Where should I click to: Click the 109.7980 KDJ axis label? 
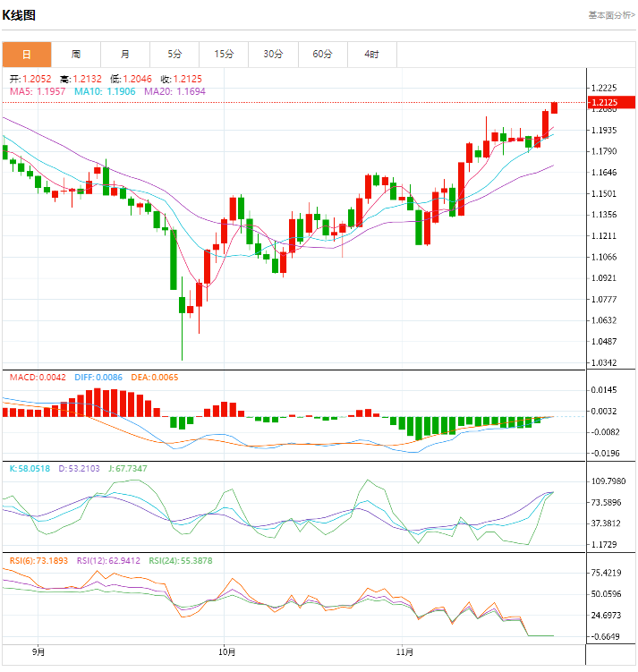pos(608,481)
